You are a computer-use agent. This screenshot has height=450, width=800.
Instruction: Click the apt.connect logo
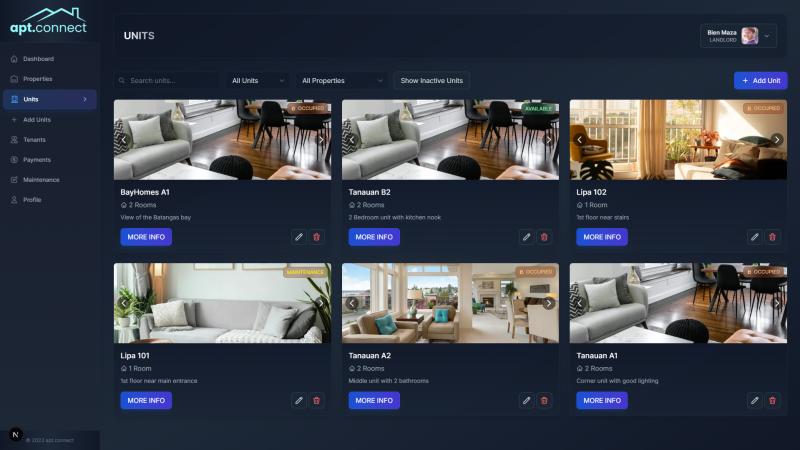coord(48,21)
